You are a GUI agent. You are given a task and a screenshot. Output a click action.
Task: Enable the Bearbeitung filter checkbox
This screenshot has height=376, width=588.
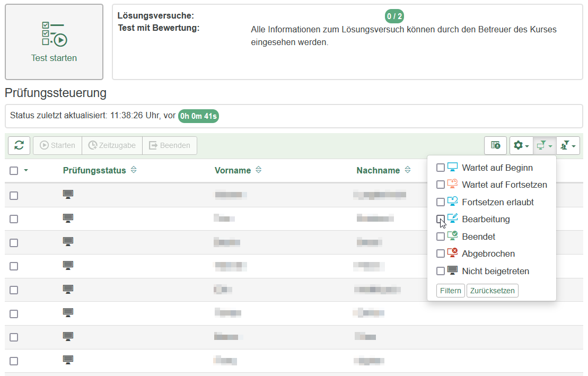pos(441,219)
